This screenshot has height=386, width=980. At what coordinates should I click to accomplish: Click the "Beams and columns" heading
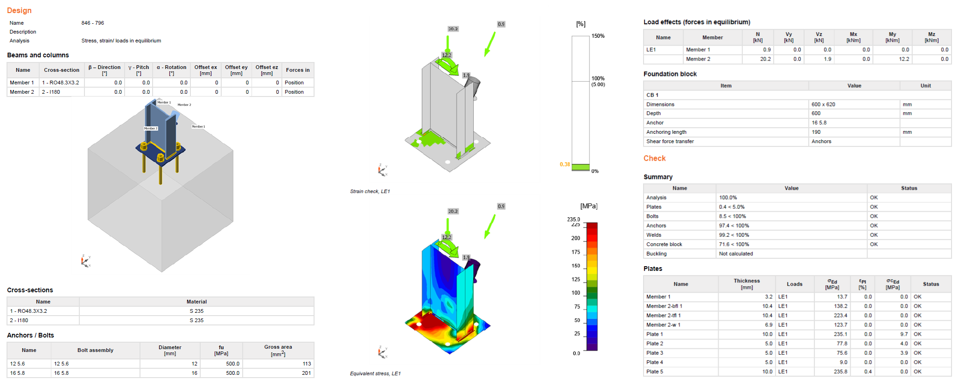point(38,55)
